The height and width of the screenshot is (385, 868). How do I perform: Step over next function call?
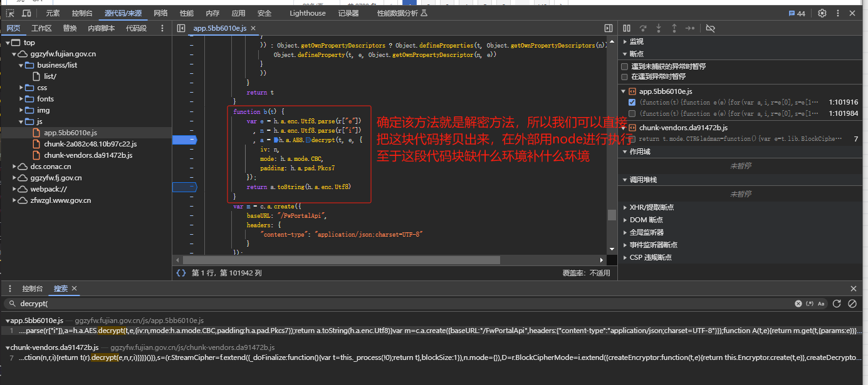coord(643,28)
